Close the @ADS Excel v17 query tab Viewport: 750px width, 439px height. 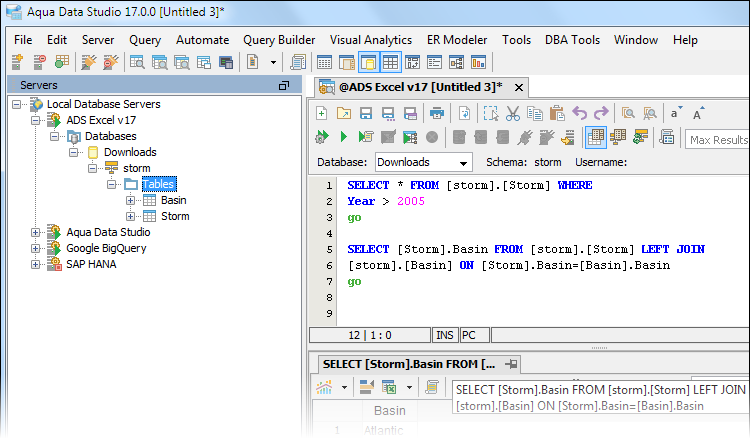click(x=518, y=88)
